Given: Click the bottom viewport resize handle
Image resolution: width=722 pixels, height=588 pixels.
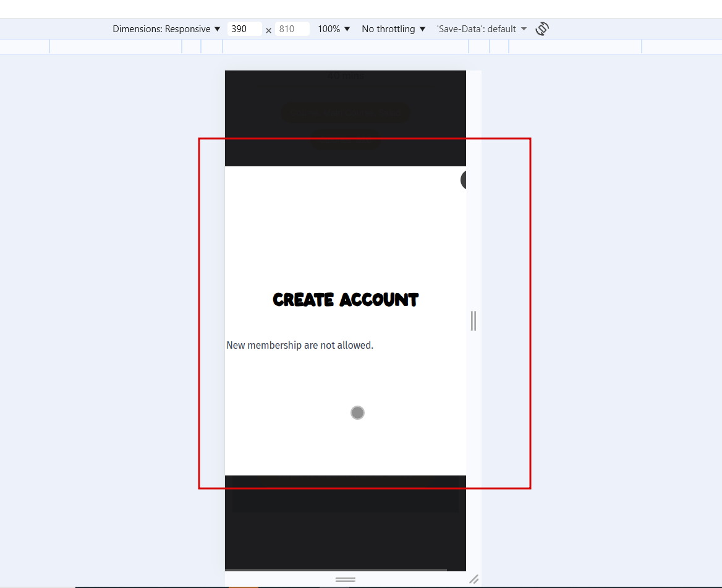Looking at the screenshot, I should [x=346, y=579].
